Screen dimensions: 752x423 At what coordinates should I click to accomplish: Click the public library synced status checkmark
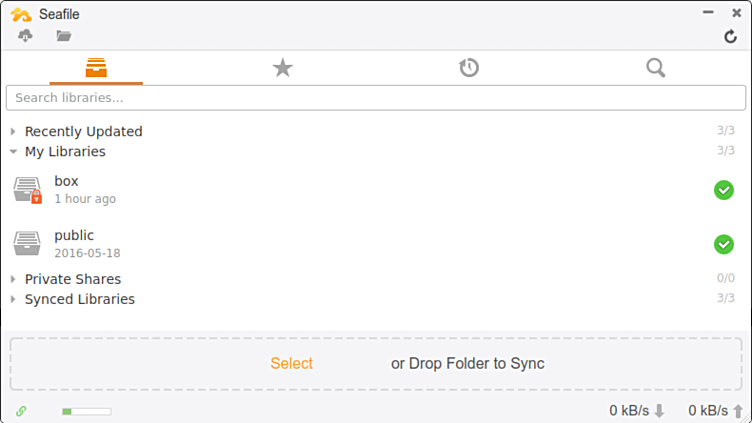(724, 244)
